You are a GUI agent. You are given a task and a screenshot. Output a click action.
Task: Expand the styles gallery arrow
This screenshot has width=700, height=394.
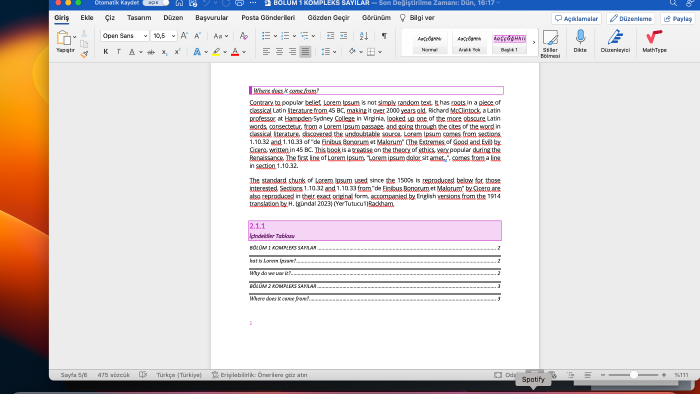533,42
